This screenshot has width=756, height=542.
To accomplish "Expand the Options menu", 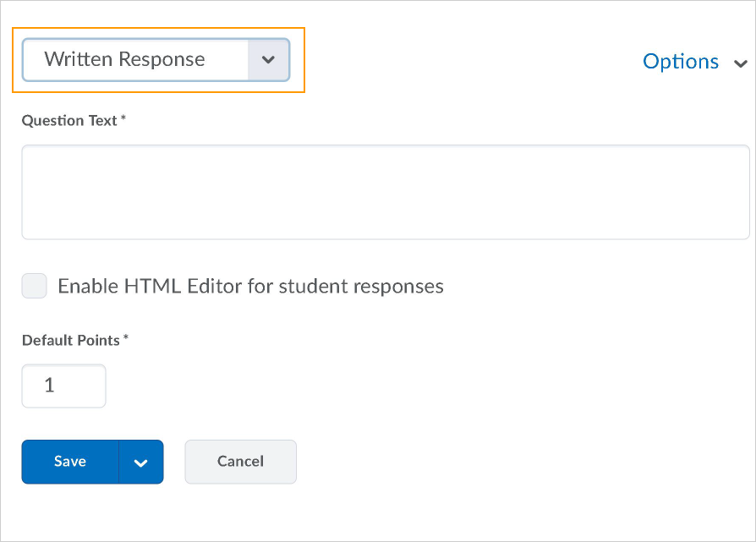I will pos(693,62).
